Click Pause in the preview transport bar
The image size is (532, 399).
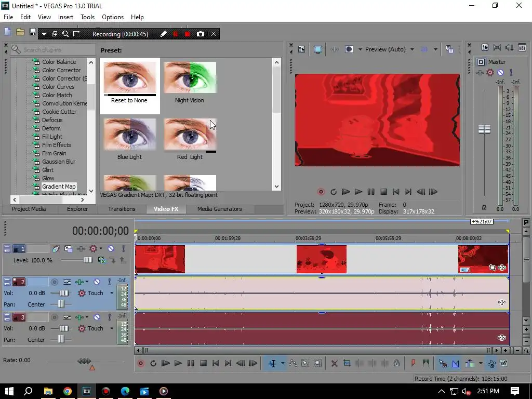tap(371, 192)
